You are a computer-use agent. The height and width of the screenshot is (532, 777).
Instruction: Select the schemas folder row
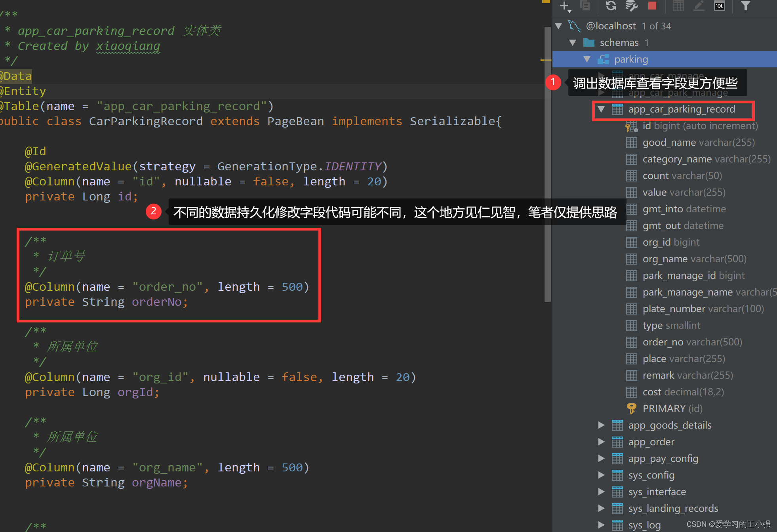tap(665, 43)
